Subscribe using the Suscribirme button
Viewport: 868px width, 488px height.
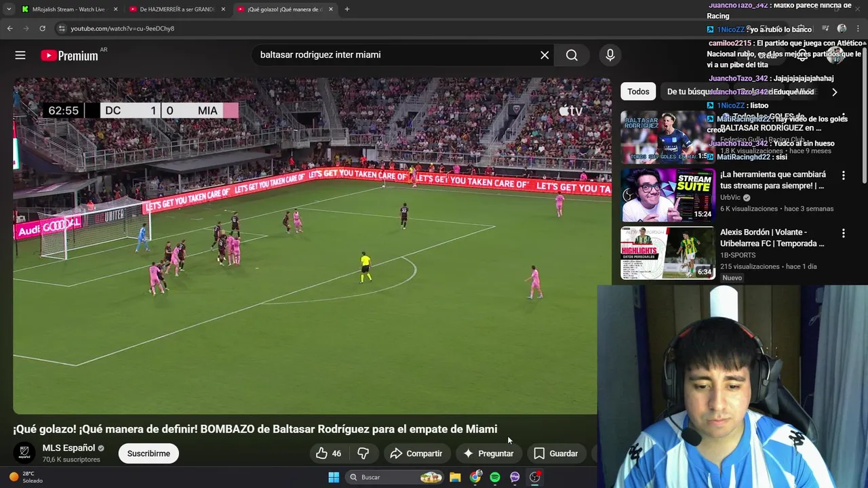(x=149, y=453)
